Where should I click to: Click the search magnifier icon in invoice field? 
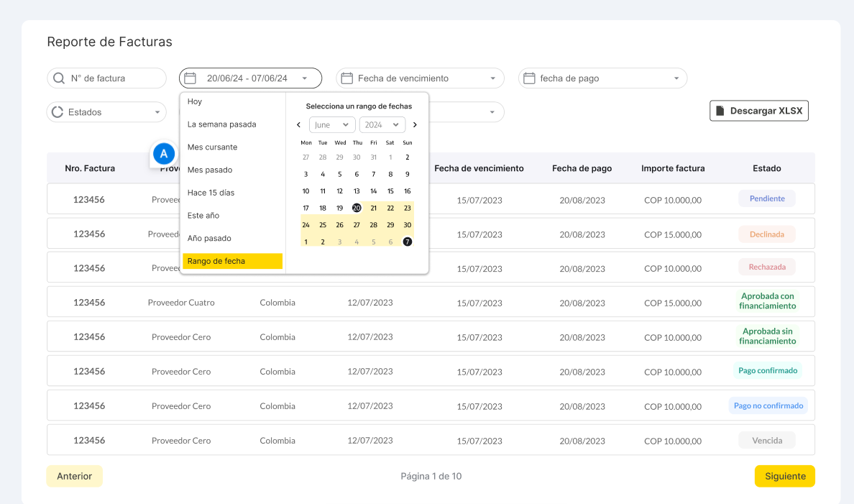[59, 78]
